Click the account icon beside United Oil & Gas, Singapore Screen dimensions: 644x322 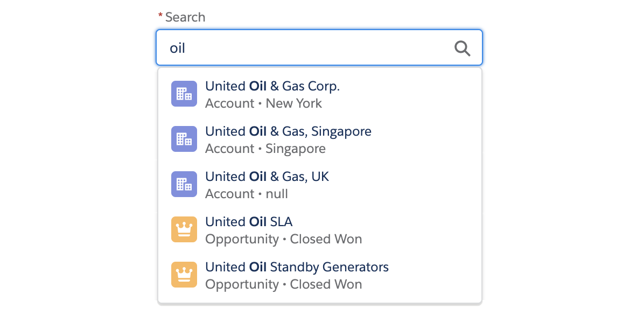tap(184, 139)
